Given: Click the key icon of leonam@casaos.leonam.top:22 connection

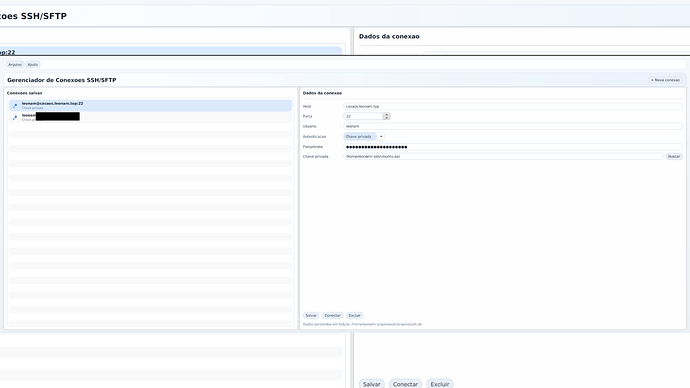Looking at the screenshot, I should 15,106.
